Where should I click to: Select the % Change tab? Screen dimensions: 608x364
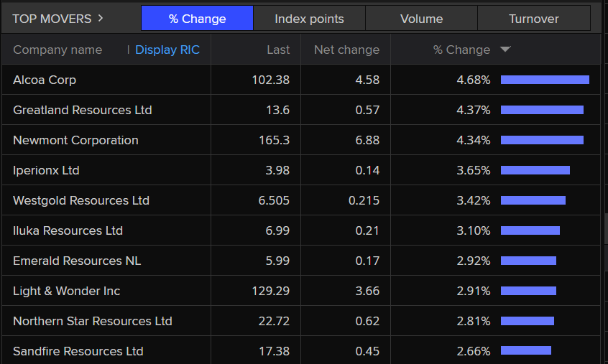pyautogui.click(x=197, y=18)
